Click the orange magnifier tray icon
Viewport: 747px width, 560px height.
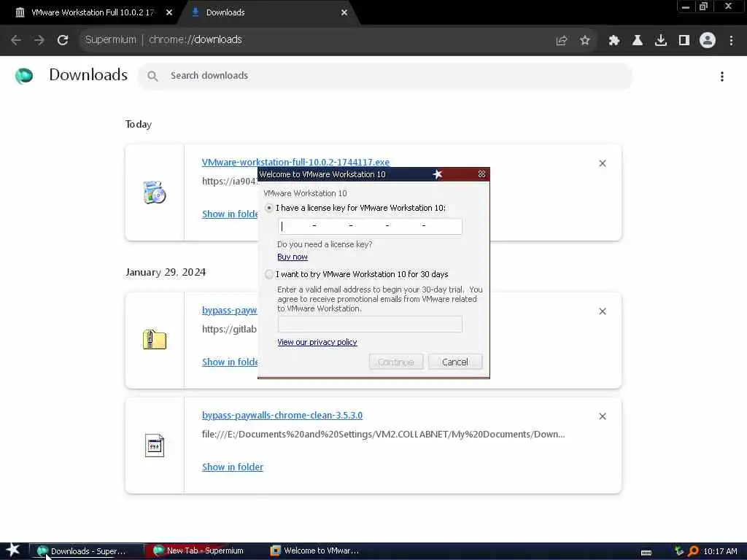tap(693, 551)
